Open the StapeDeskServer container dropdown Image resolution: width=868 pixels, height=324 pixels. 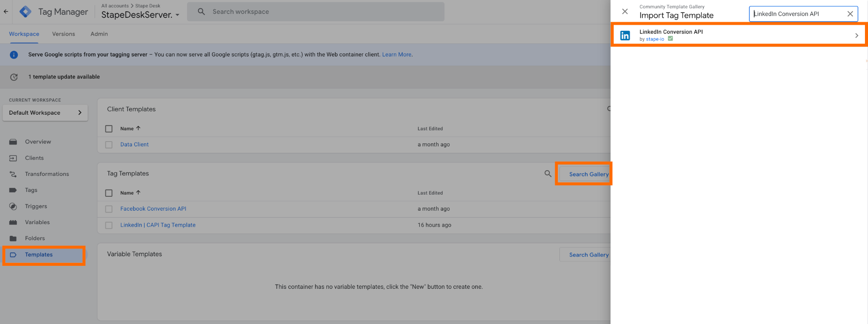click(140, 15)
